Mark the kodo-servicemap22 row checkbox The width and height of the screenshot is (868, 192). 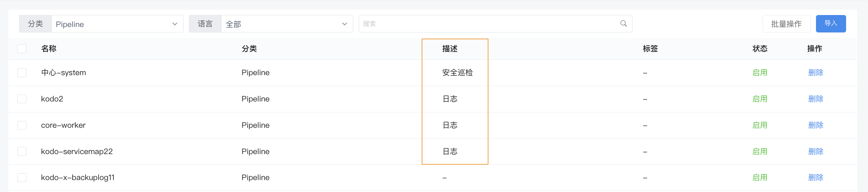point(22,151)
